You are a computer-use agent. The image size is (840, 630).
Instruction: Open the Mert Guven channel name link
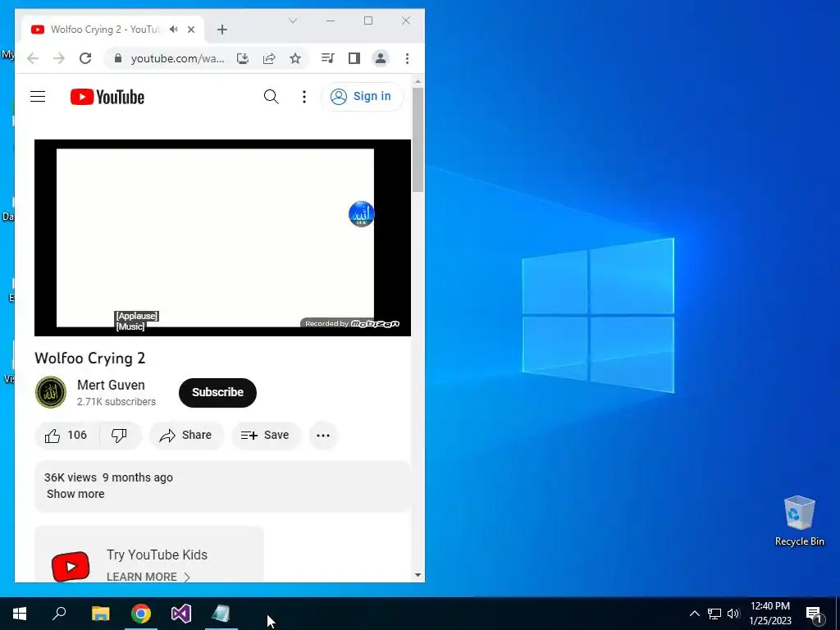point(111,386)
